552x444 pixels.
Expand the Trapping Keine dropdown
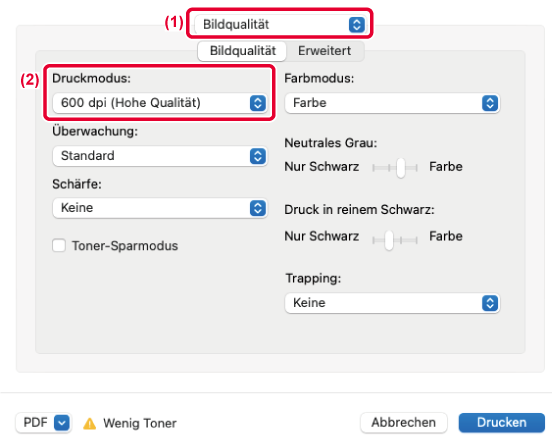click(x=392, y=303)
